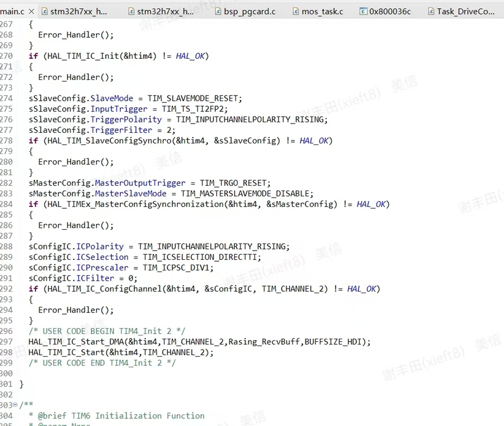The image size is (504, 426).
Task: Click the file icon on the first stm32h7xx tab
Action: [x=45, y=11]
